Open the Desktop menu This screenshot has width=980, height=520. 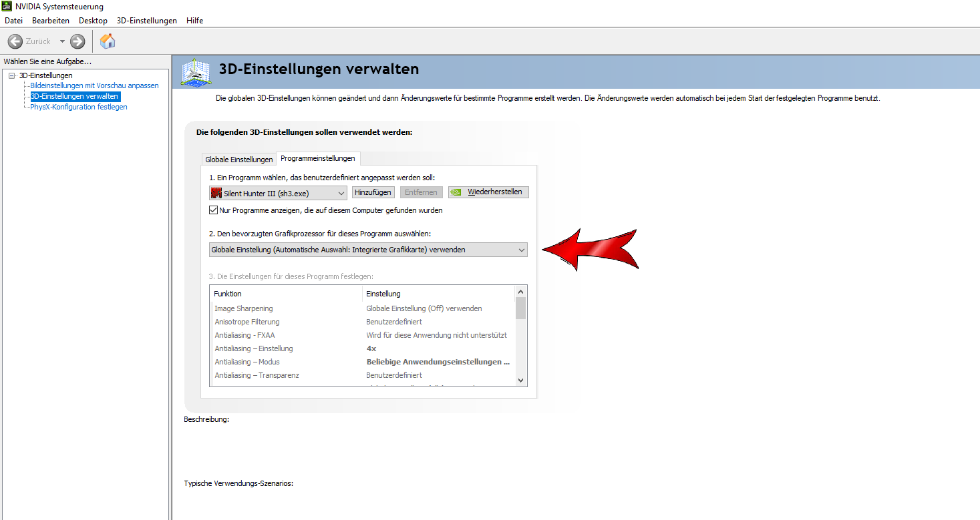93,21
